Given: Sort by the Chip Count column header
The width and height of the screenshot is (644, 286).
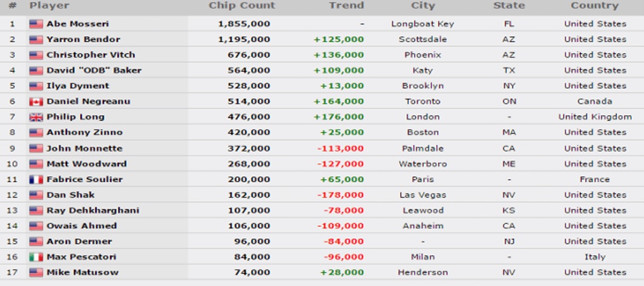Looking at the screenshot, I should click(x=242, y=5).
